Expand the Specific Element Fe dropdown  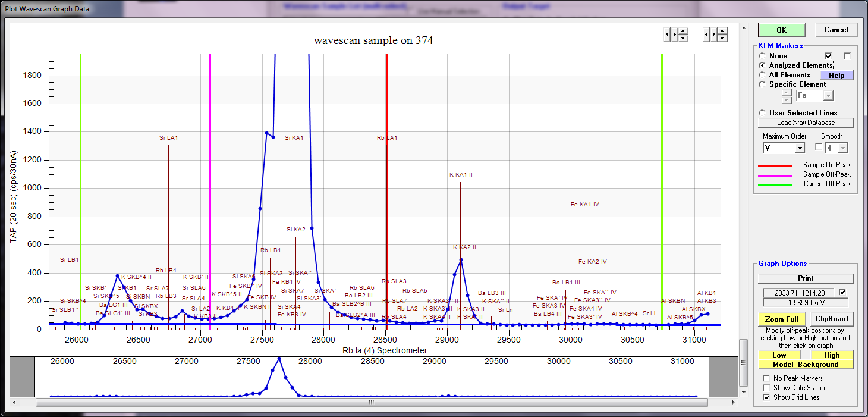(828, 96)
